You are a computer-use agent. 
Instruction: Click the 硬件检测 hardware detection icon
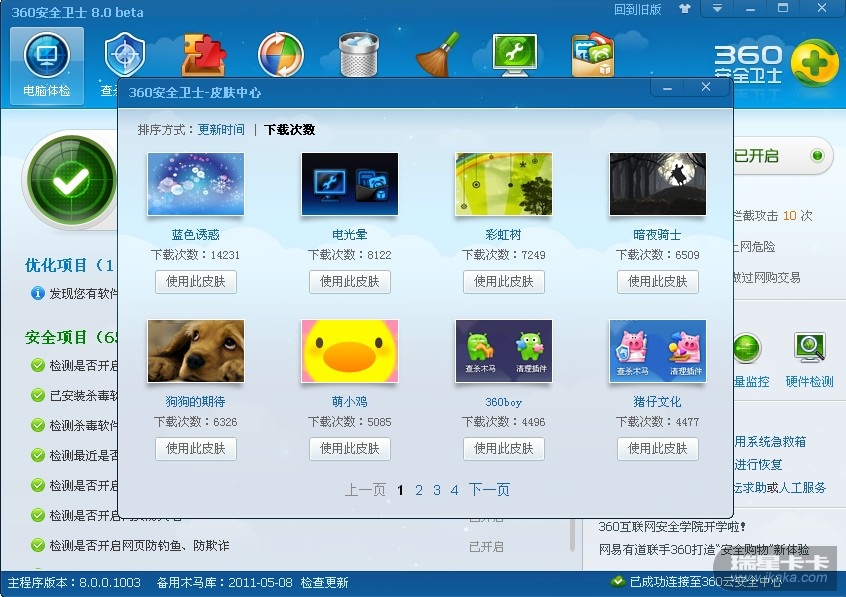point(809,348)
